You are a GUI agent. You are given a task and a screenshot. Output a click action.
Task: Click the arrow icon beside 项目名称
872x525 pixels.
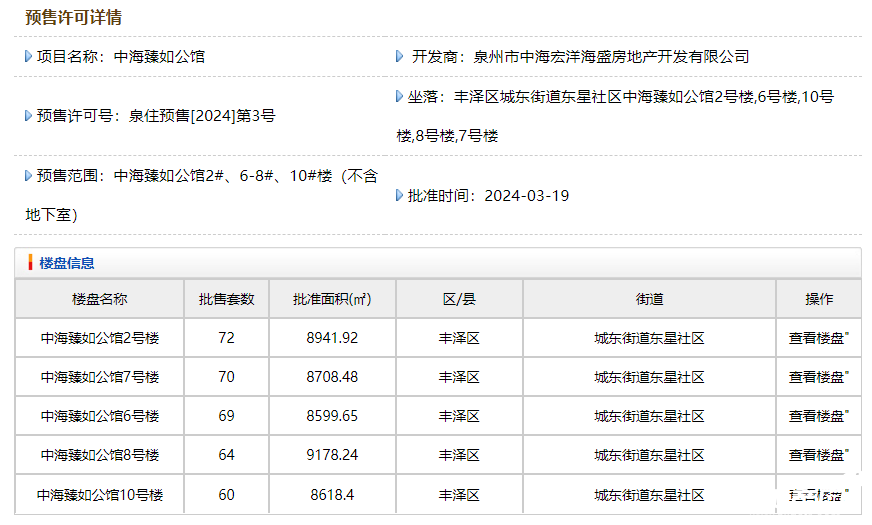28,56
